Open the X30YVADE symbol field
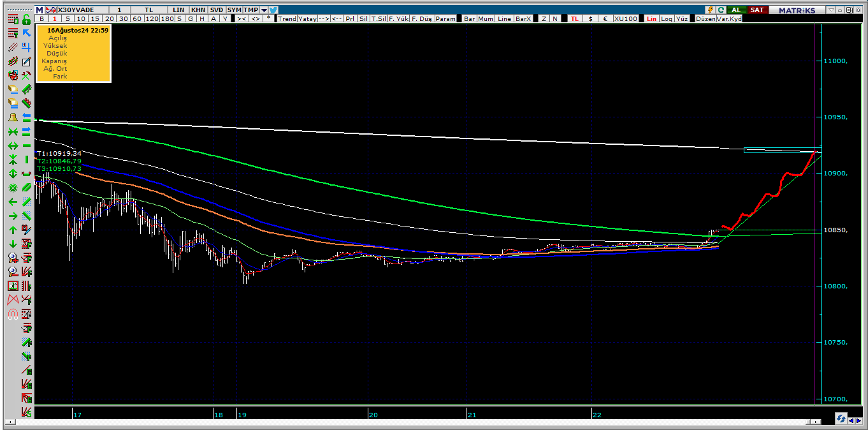Image resolution: width=868 pixels, height=430 pixels. click(83, 10)
